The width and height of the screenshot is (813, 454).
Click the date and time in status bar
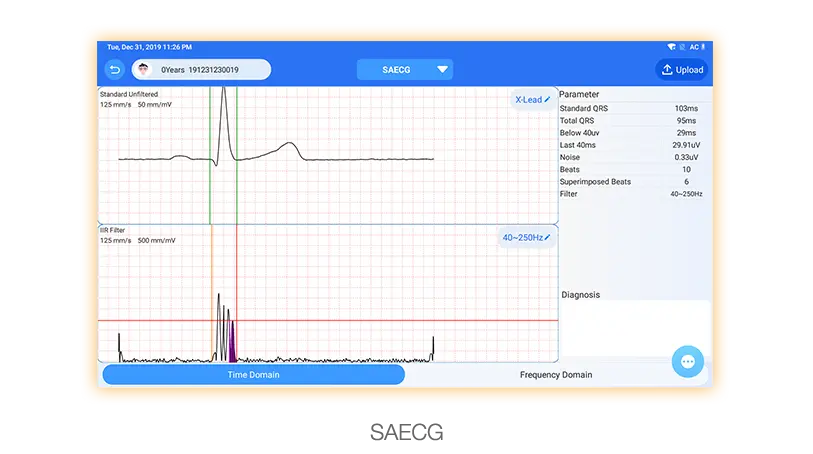pos(149,47)
